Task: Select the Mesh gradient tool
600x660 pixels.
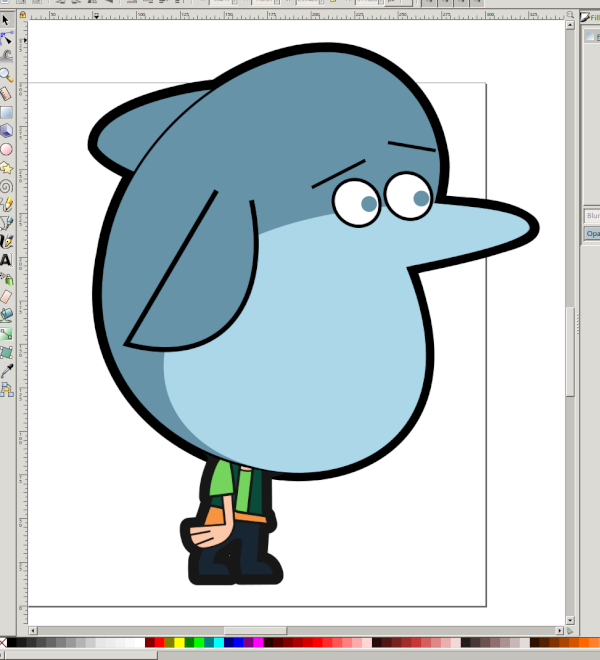Action: (6, 352)
